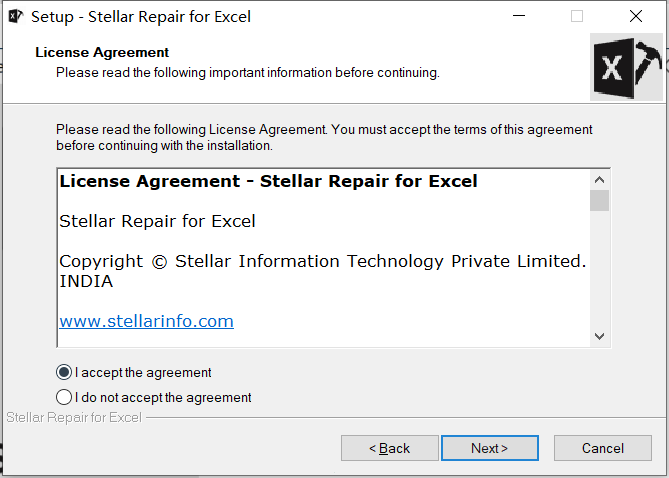This screenshot has width=669, height=478.
Task: Click the empty scrollbar track below the thumb
Action: coord(599,269)
